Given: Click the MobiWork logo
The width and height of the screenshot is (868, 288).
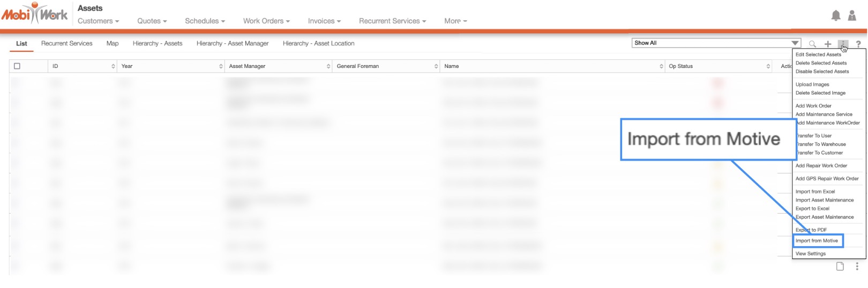Looking at the screenshot, I should (35, 14).
